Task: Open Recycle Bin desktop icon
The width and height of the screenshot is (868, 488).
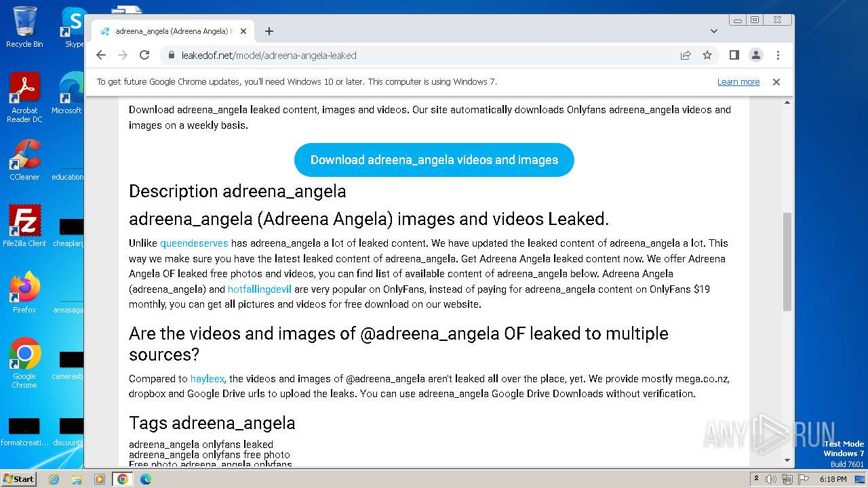Action: pos(24,27)
